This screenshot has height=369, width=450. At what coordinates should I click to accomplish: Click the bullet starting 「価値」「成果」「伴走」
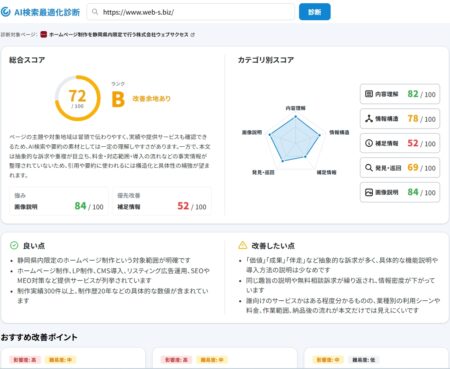[342, 265]
